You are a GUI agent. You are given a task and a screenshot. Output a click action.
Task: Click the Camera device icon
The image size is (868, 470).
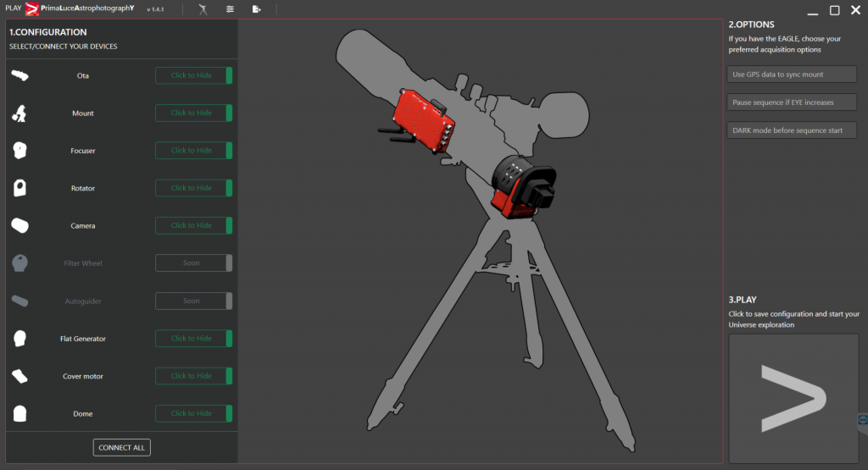coord(20,225)
